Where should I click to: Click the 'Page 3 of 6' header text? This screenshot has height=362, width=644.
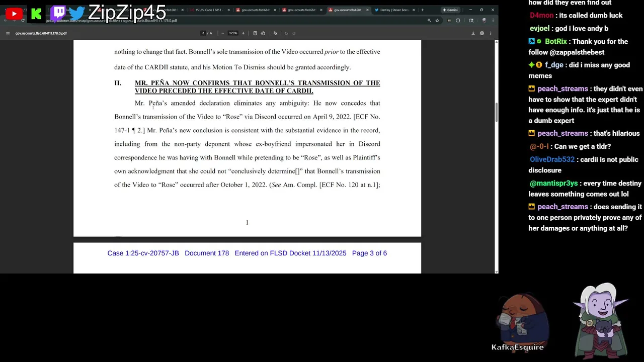[369, 253]
